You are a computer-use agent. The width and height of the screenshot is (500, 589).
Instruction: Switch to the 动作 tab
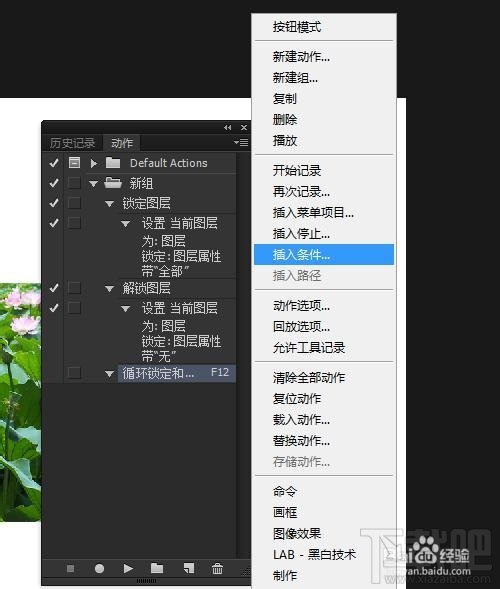click(122, 143)
